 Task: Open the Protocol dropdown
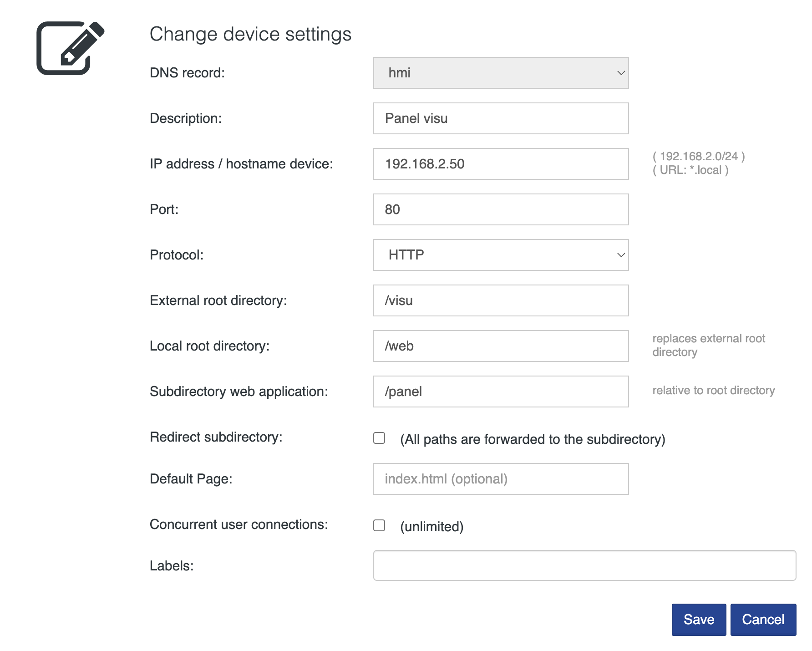tap(501, 254)
